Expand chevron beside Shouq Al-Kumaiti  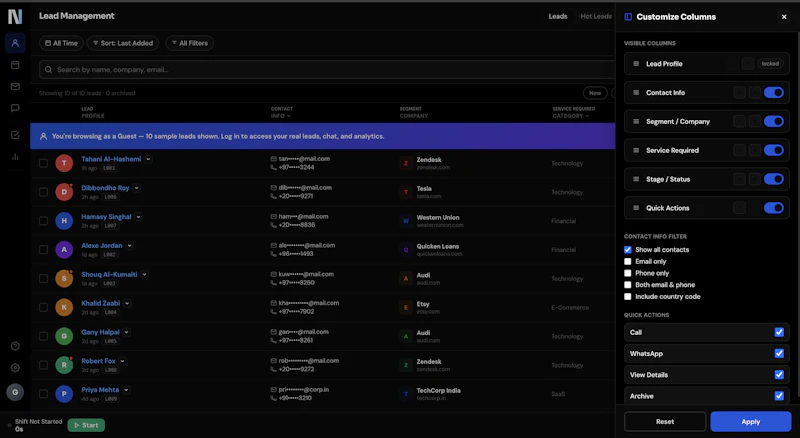tap(144, 274)
